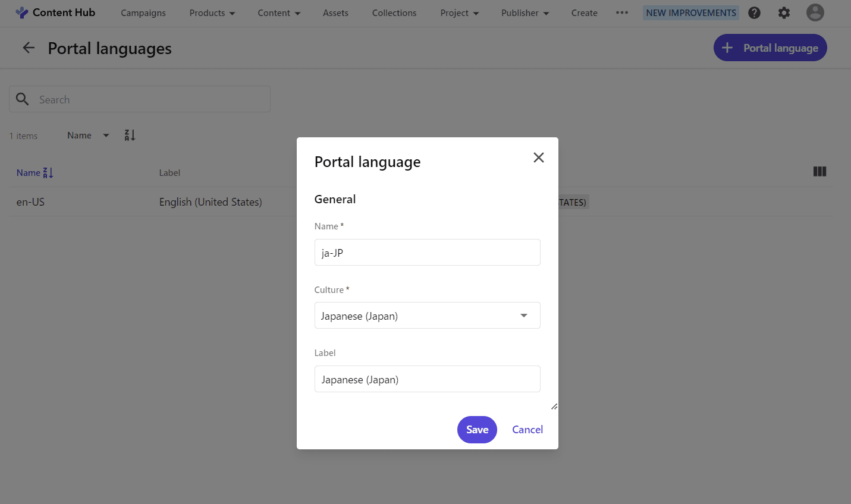This screenshot has width=851, height=504.
Task: Open the settings gear icon
Action: pyautogui.click(x=784, y=12)
